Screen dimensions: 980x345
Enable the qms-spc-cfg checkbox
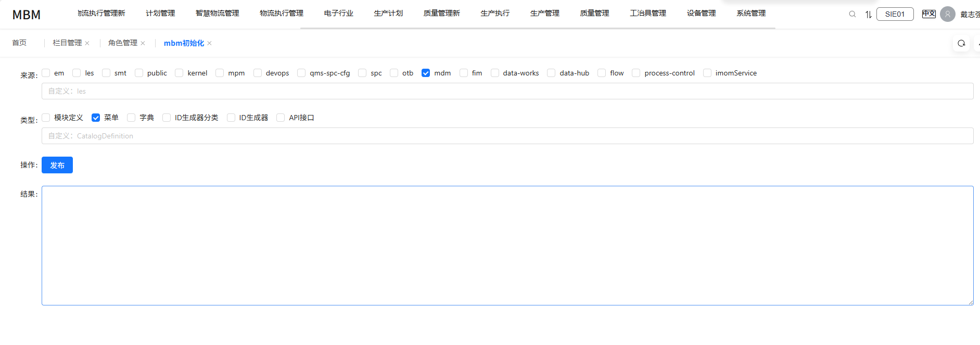point(301,73)
